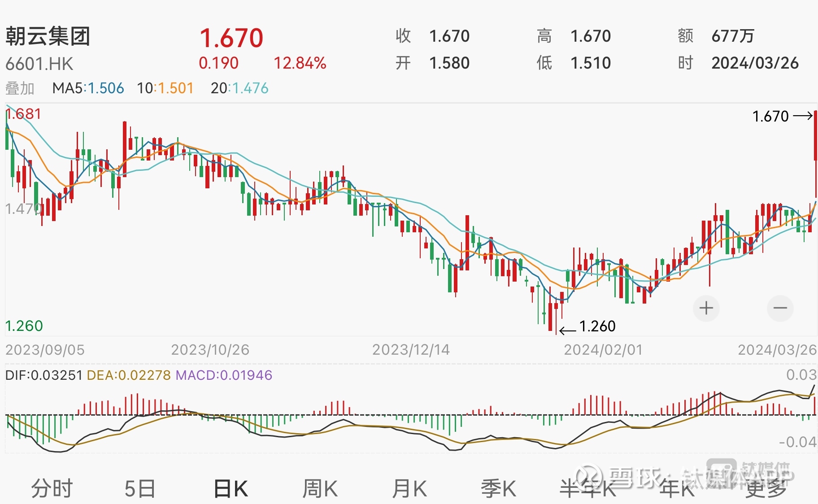The image size is (818, 504).
Task: Select the 日K daily candlestick tab
Action: point(231,488)
